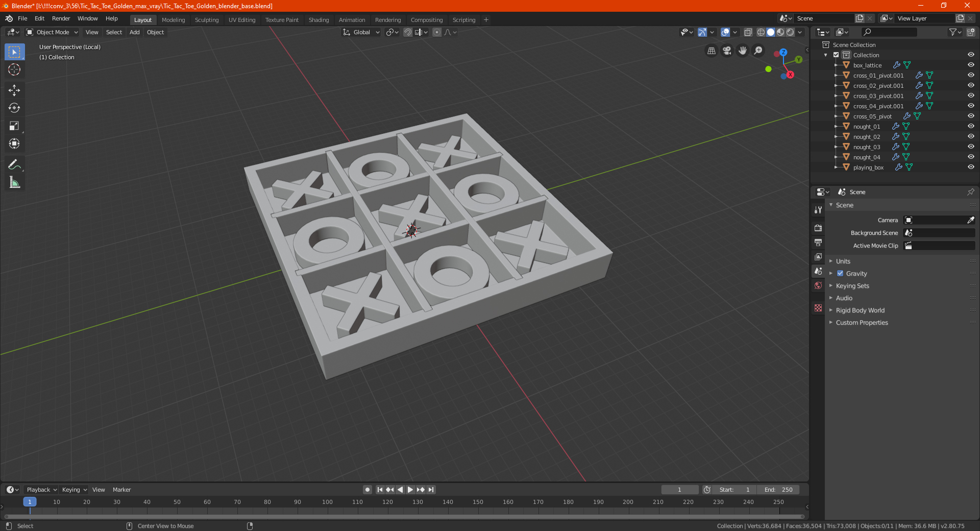Open the View Layer properties tab
This screenshot has width=980, height=531.
818,256
